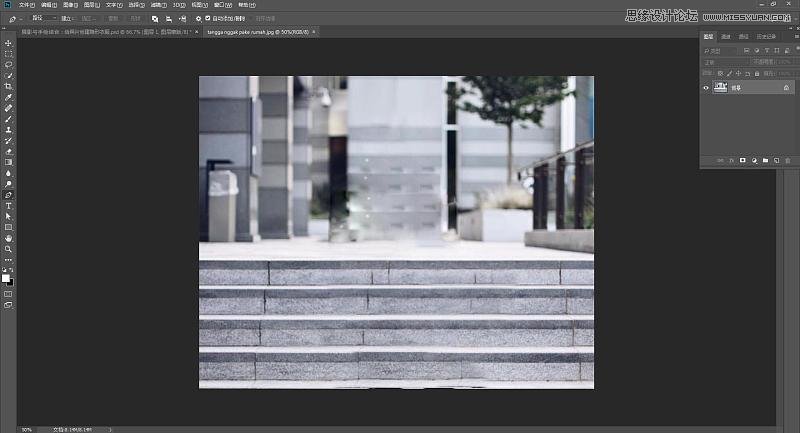Toggle type layer filter
This screenshot has width=800, height=433.
point(767,50)
